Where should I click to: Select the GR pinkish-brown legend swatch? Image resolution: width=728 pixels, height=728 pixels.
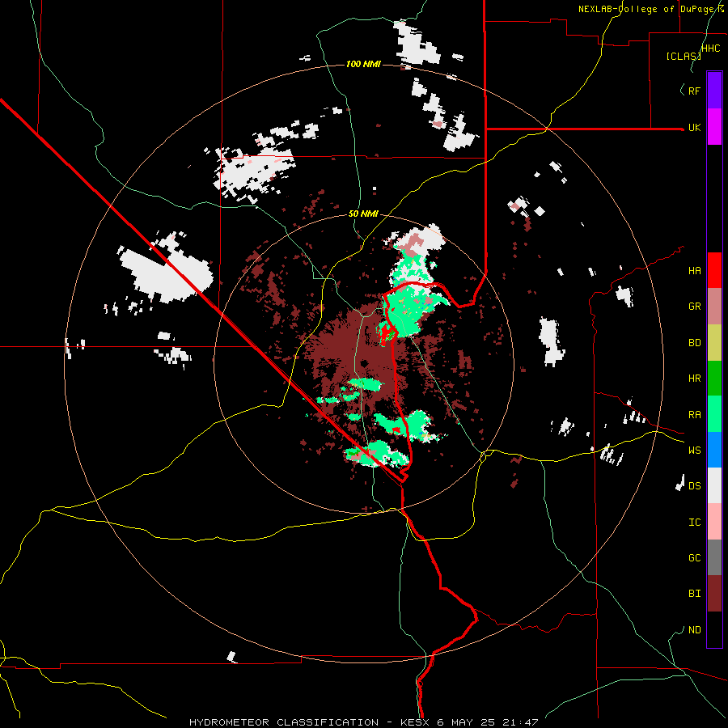click(714, 307)
